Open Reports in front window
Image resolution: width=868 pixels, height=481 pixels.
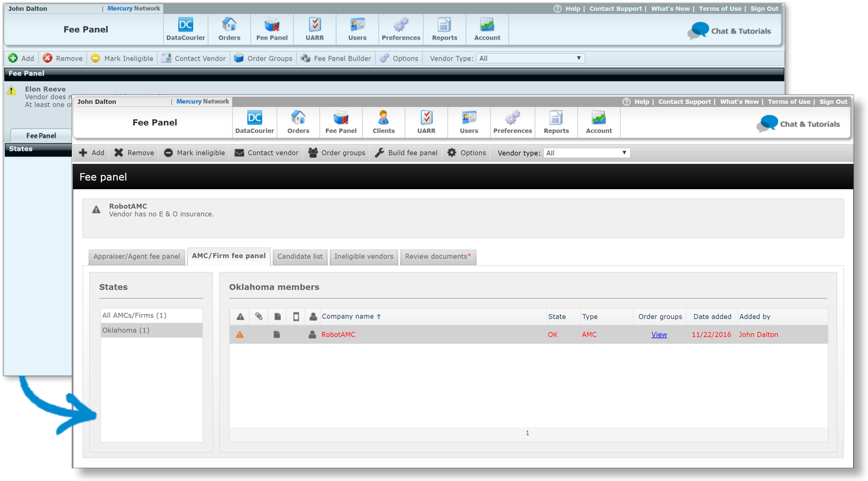coord(556,122)
